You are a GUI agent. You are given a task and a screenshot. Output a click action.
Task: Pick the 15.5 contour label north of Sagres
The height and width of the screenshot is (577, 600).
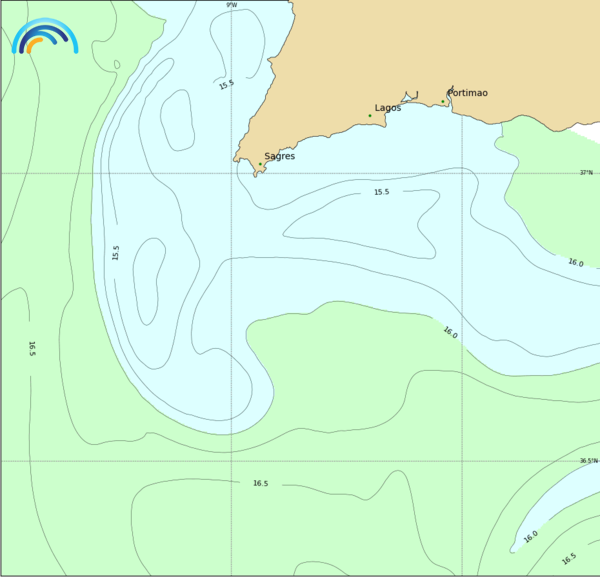point(227,85)
